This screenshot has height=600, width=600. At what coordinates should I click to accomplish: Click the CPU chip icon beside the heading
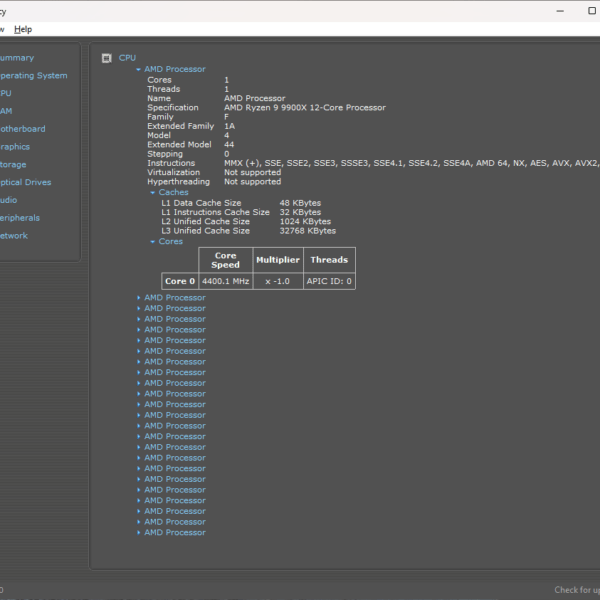[x=107, y=58]
